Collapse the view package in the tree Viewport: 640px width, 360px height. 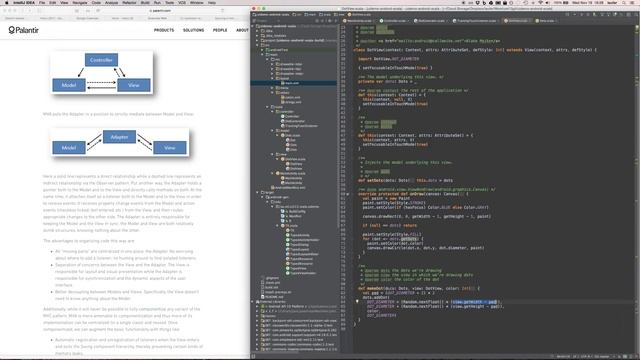[273, 154]
